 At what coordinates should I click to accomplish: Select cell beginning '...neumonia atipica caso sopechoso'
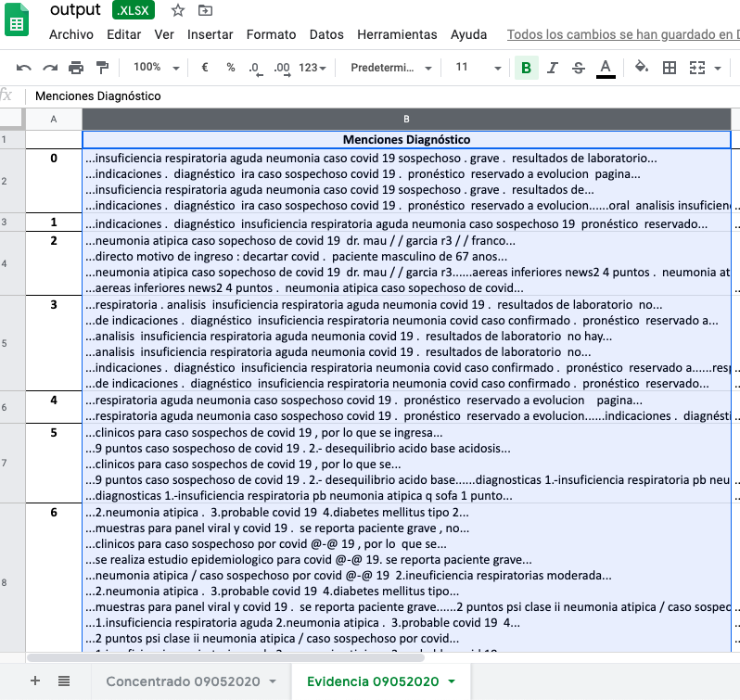(406, 263)
